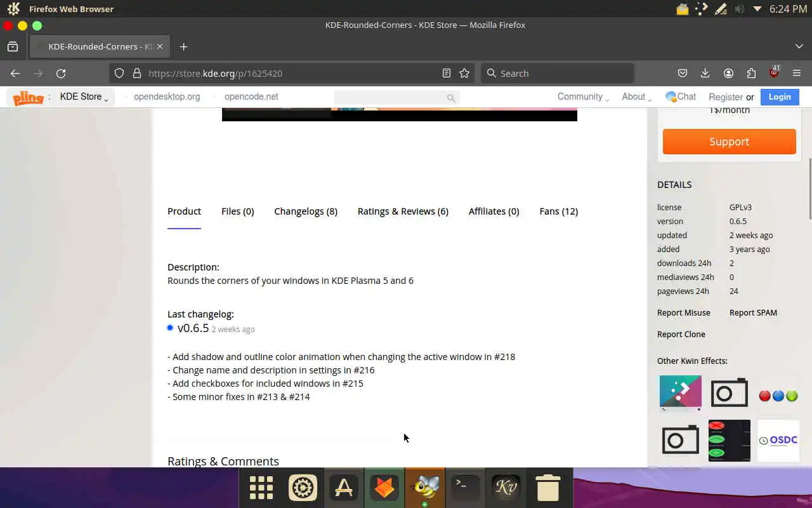Open the Ratings & Reviews (6) tab
Viewport: 812px width, 508px height.
click(403, 211)
